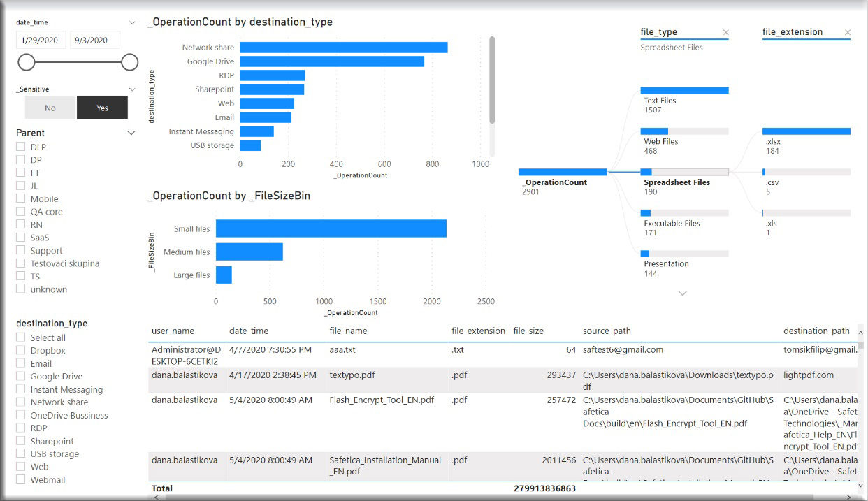Click the left handle of the date range slider
This screenshot has width=868, height=501.
[x=27, y=63]
